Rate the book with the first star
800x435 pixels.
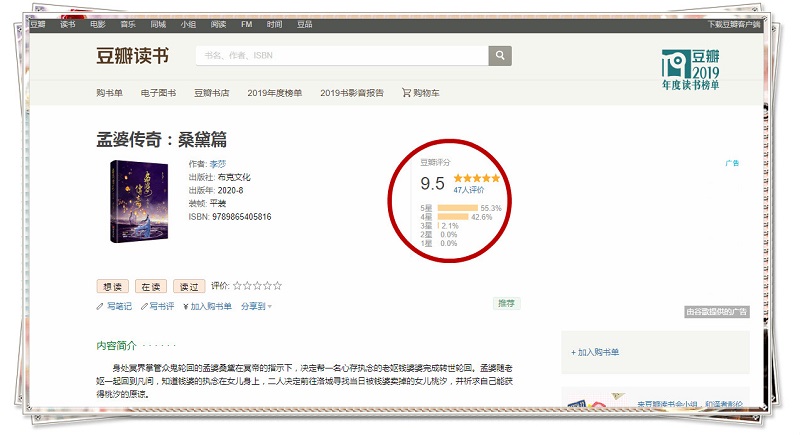pos(237,285)
